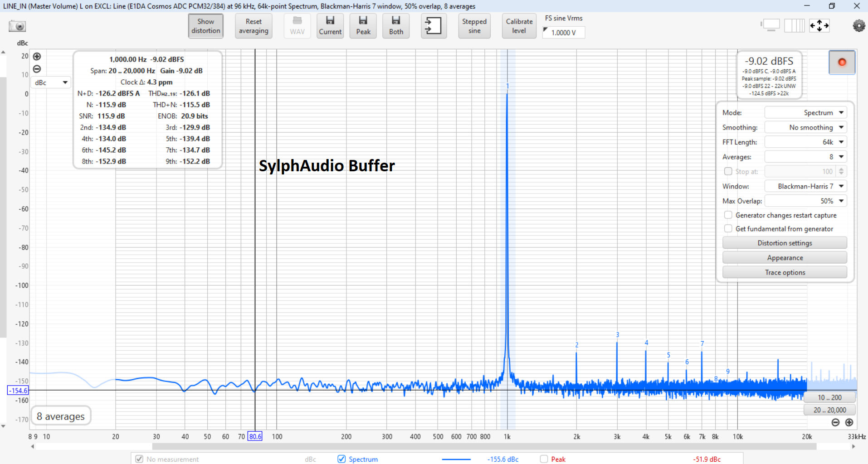Image resolution: width=868 pixels, height=464 pixels.
Task: Click the Clock Δ 4.3 ppm reading
Action: point(146,82)
